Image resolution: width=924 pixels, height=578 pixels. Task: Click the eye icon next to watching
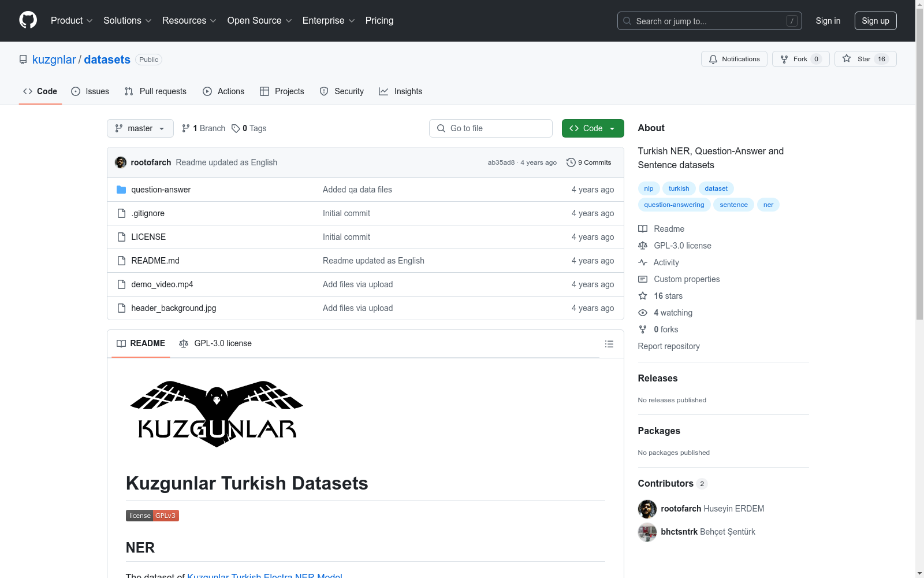[x=643, y=313]
